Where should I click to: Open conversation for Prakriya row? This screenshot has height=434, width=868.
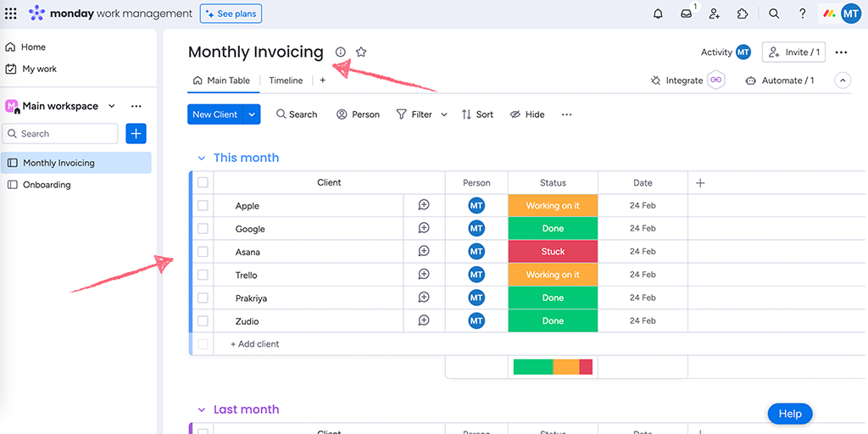click(424, 298)
